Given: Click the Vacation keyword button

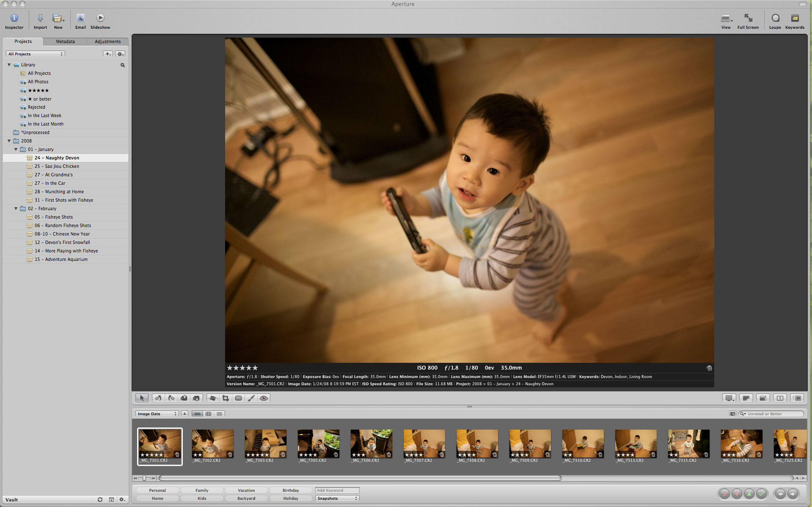Looking at the screenshot, I should coord(246,490).
